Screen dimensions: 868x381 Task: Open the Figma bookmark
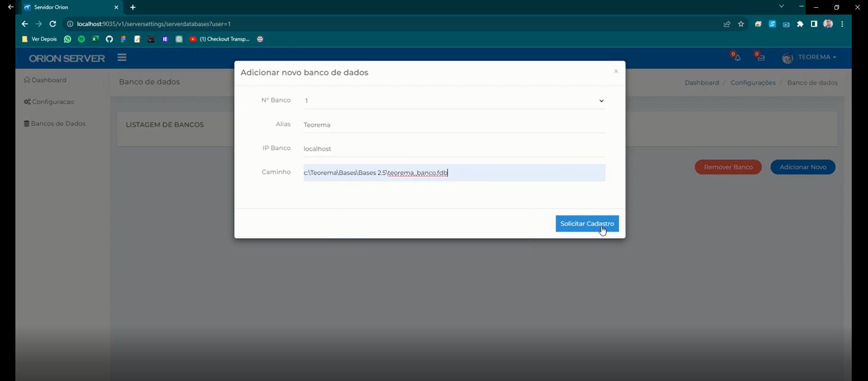(x=123, y=39)
